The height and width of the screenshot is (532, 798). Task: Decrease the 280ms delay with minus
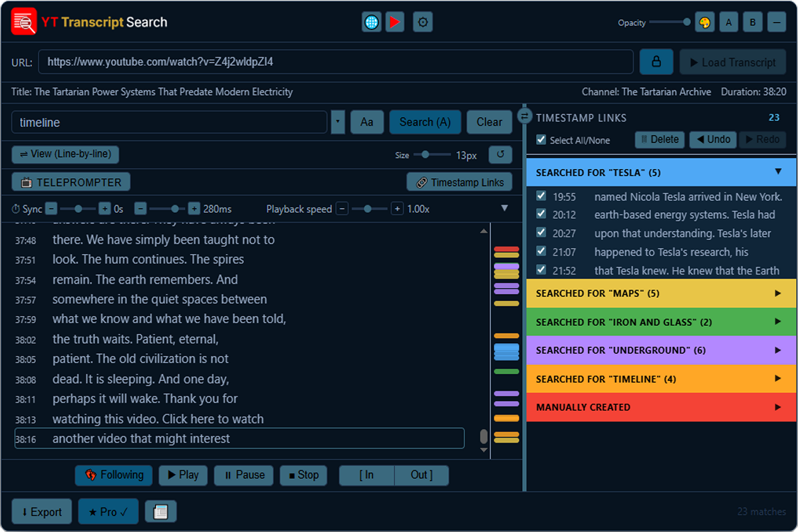tap(140, 209)
